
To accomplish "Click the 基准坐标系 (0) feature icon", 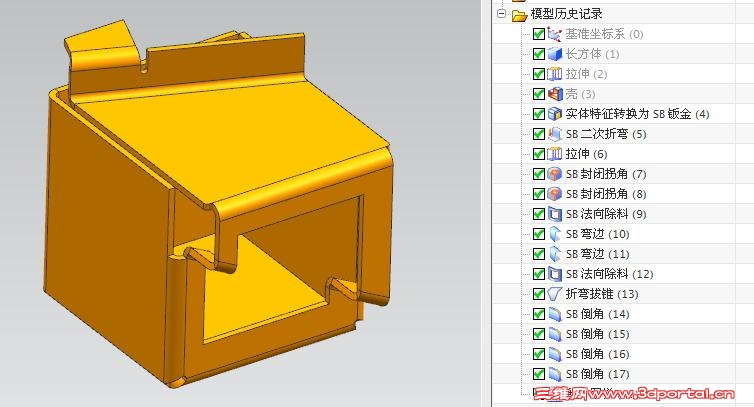I will (x=554, y=34).
